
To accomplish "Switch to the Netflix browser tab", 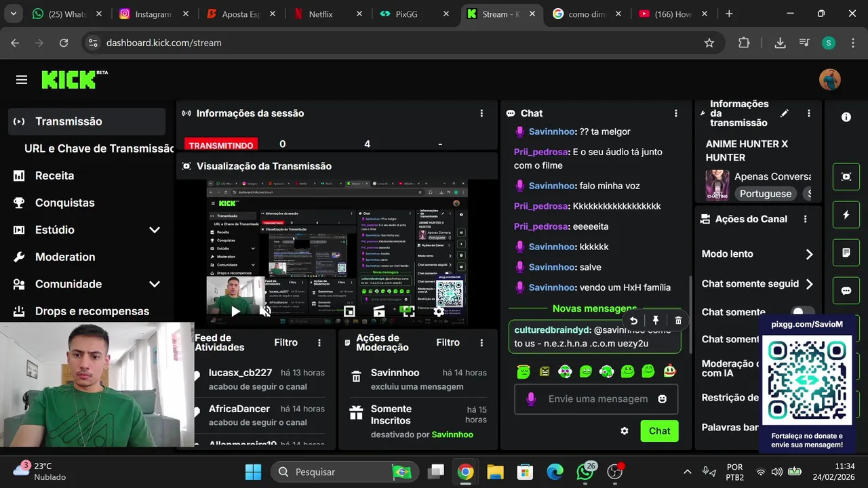I will pyautogui.click(x=328, y=14).
